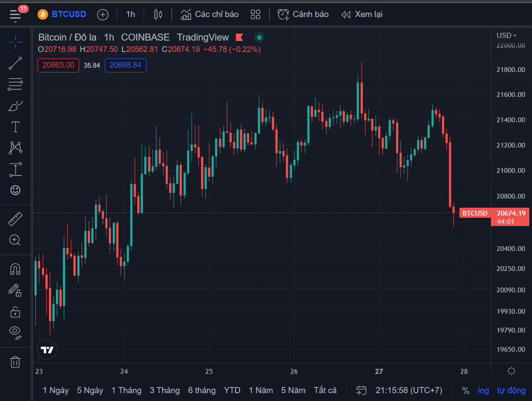Click the high price H20747.50 in legend
The height and width of the screenshot is (401, 532).
coord(99,49)
